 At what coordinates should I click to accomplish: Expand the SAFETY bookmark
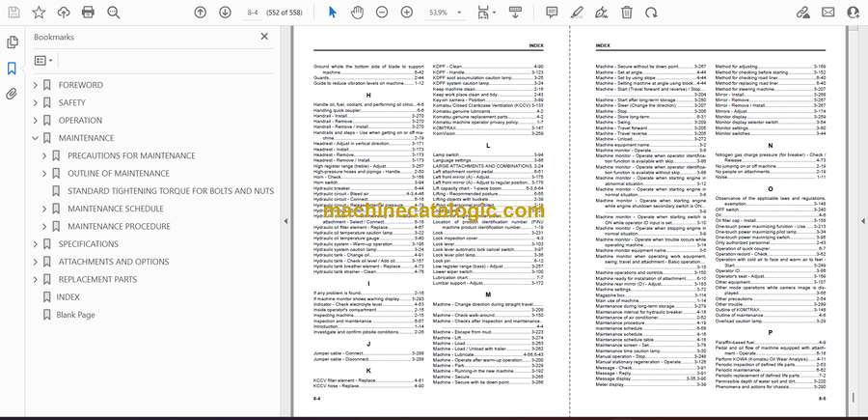point(36,102)
